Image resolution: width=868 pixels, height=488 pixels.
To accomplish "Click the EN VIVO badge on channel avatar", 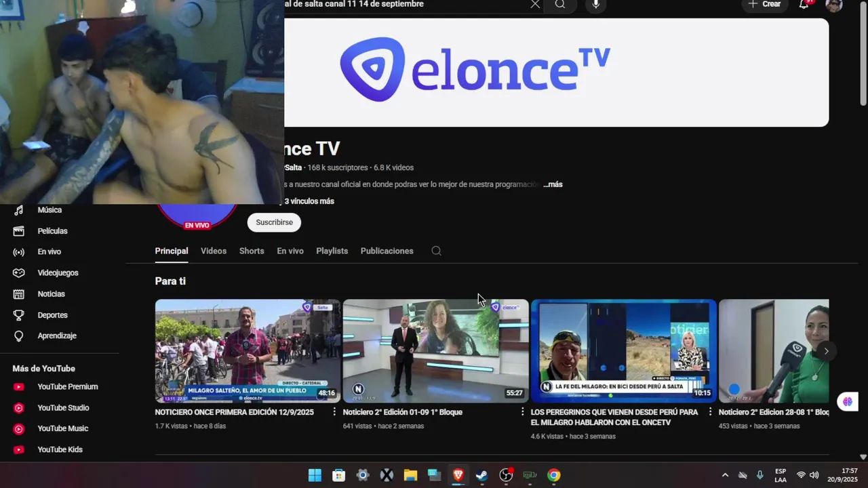I will 197,225.
